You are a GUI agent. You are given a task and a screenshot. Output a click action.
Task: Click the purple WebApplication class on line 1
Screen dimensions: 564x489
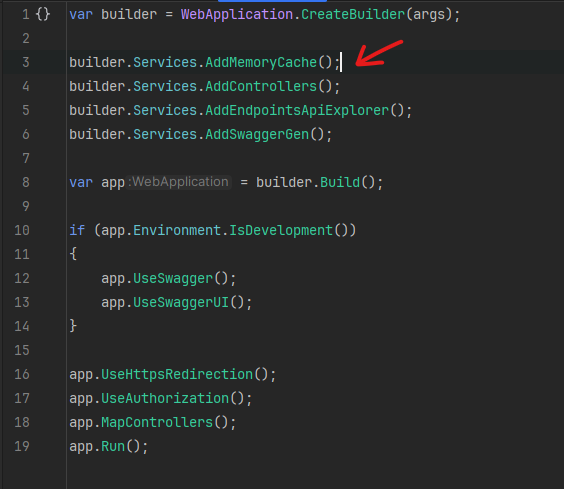[x=237, y=15]
